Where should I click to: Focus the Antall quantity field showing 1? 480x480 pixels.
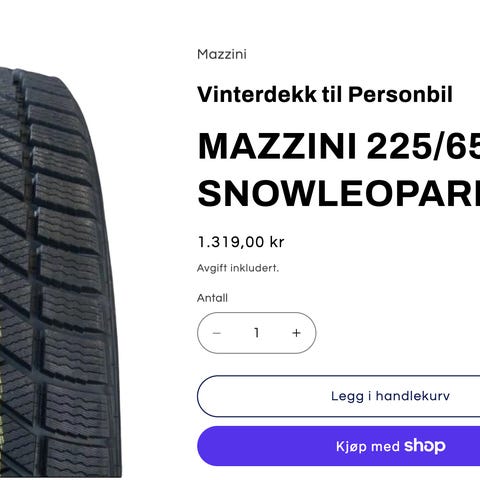click(257, 333)
